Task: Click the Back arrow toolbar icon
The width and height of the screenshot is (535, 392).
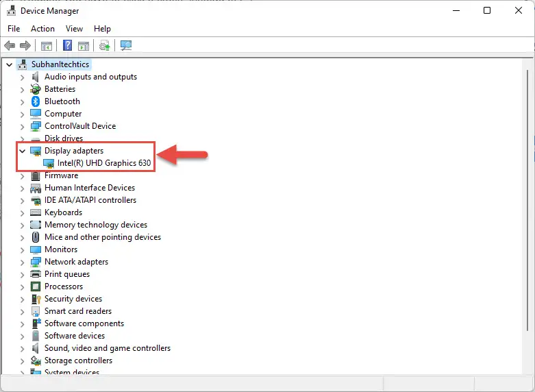Action: [x=10, y=45]
